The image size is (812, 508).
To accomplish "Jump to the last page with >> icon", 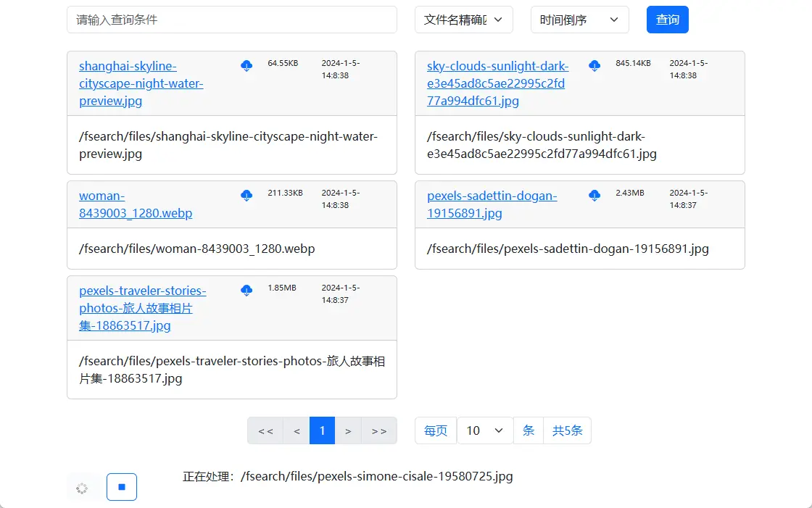I will pyautogui.click(x=379, y=430).
